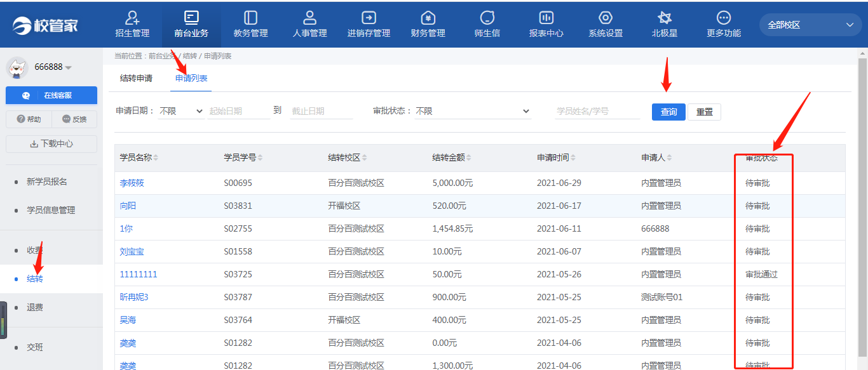Open student link 11111111

coord(139,274)
